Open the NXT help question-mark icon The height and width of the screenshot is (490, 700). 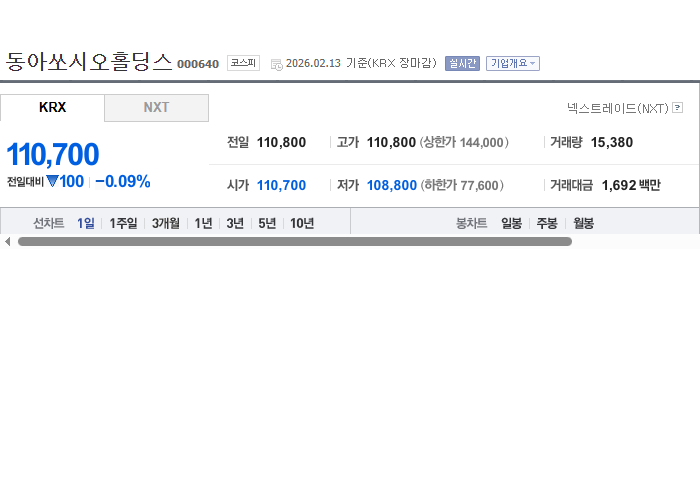[x=677, y=108]
